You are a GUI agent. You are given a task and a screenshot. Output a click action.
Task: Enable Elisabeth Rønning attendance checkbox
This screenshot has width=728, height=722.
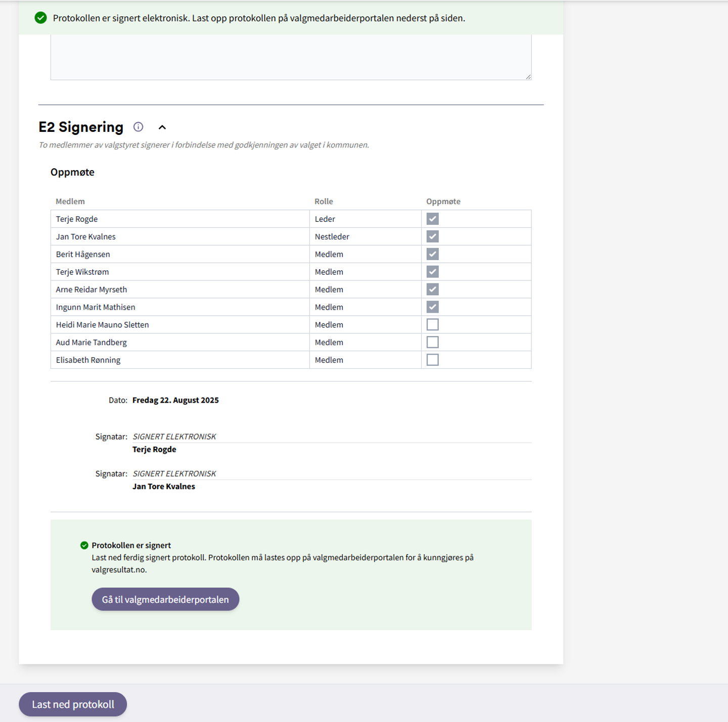[x=432, y=360]
